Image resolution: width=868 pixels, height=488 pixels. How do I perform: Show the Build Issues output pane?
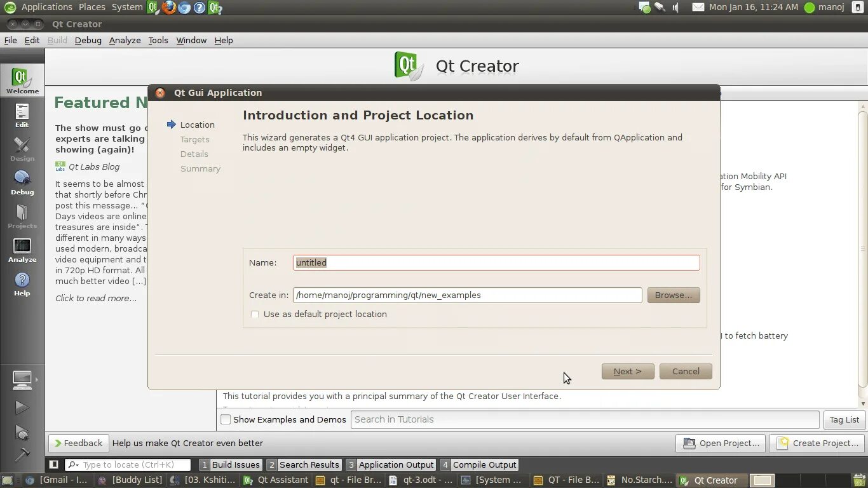(x=230, y=464)
